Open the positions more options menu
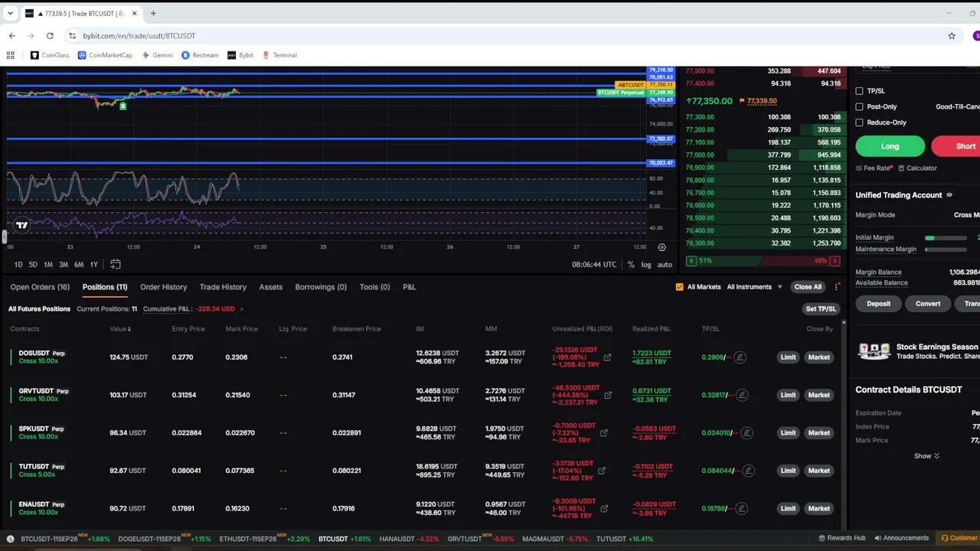The width and height of the screenshot is (980, 551). click(837, 287)
